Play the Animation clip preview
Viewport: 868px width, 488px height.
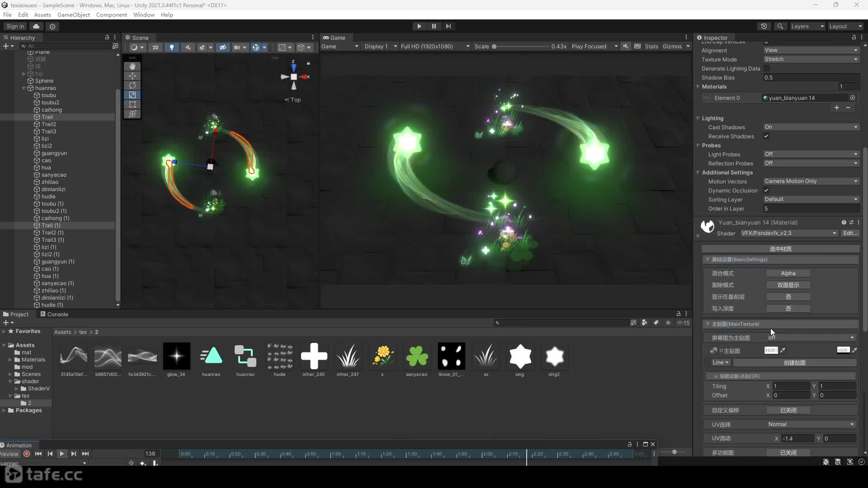(x=62, y=454)
